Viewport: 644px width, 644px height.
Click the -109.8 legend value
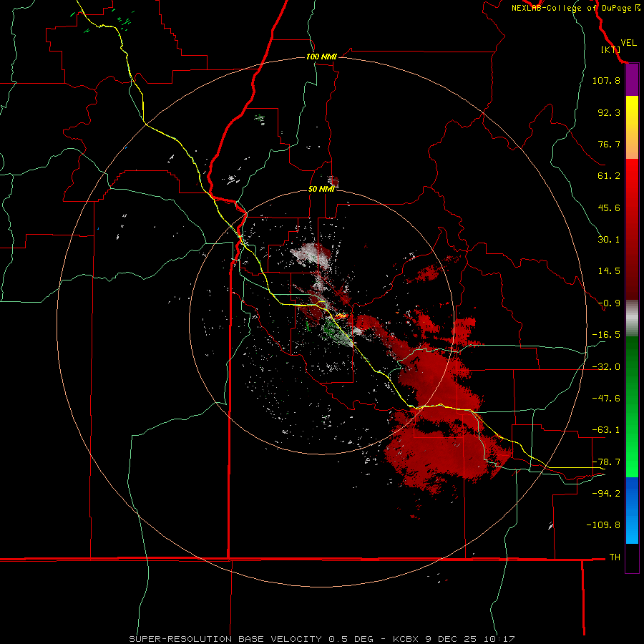pos(603,525)
